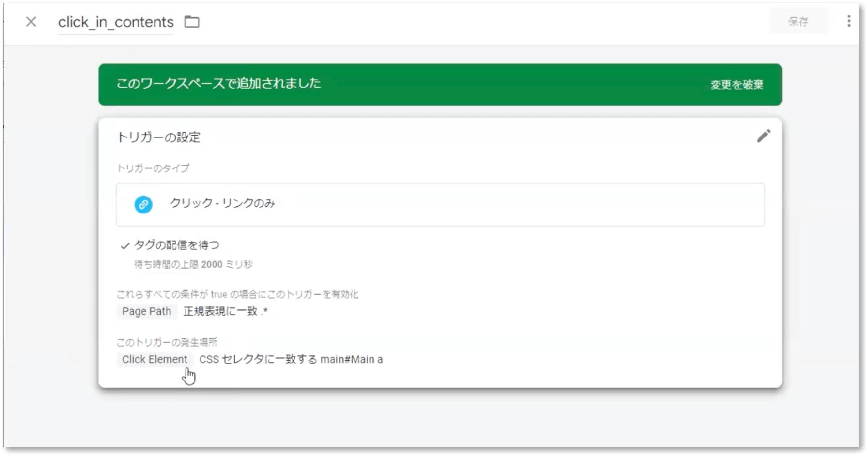Click the 保存 save button
The height and width of the screenshot is (456, 868).
tap(798, 21)
